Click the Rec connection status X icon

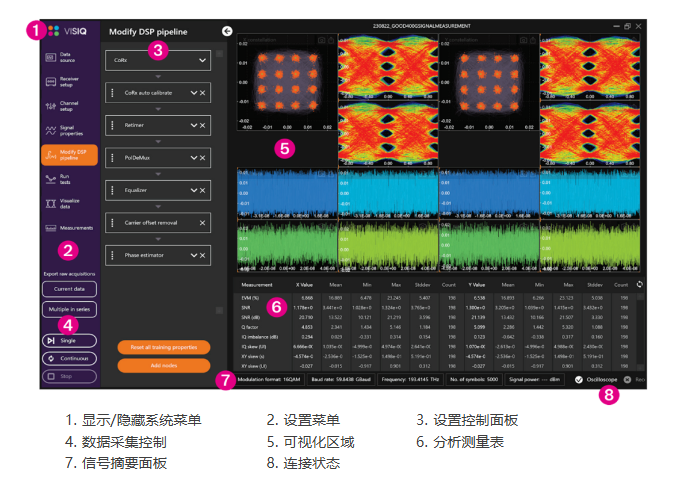tap(627, 379)
